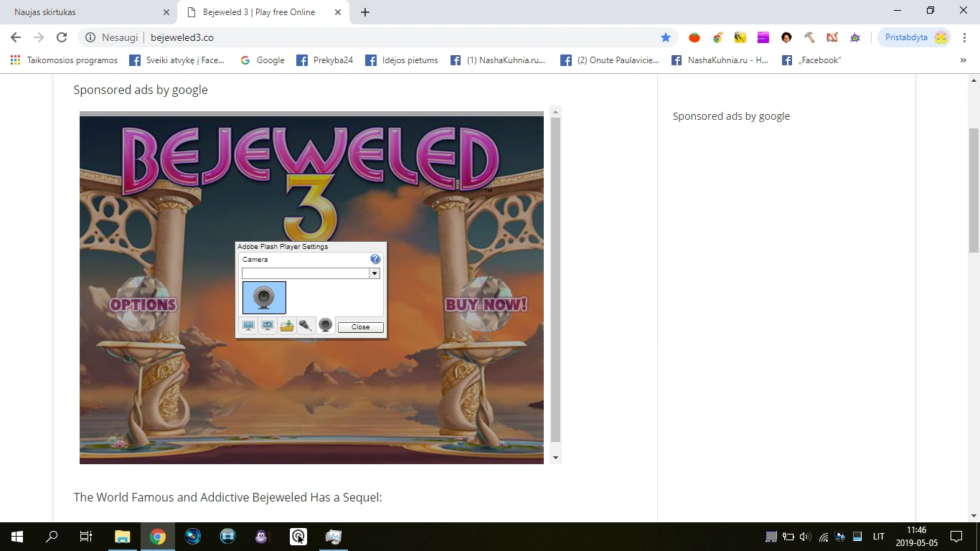Open the Privacy panel in Flash Player Settings
Viewport: 980px width, 551px height.
268,325
